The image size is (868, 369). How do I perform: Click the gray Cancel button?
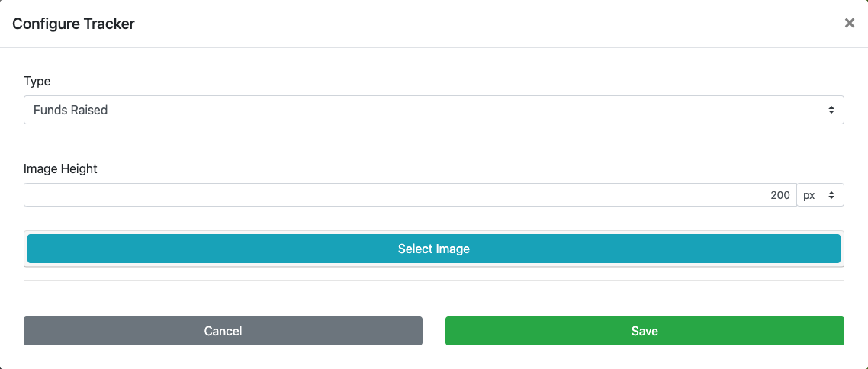[x=223, y=331]
